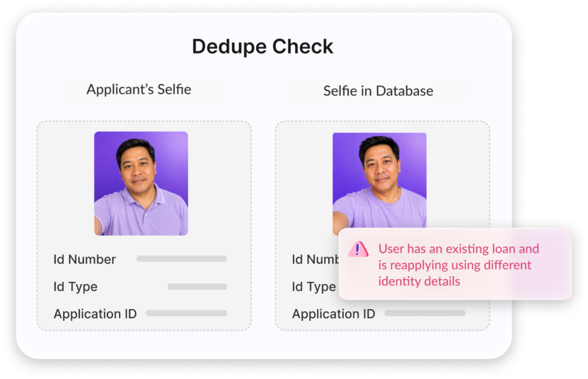Select the 'Dedupe Check' heading
The height and width of the screenshot is (379, 588).
pyautogui.click(x=262, y=47)
